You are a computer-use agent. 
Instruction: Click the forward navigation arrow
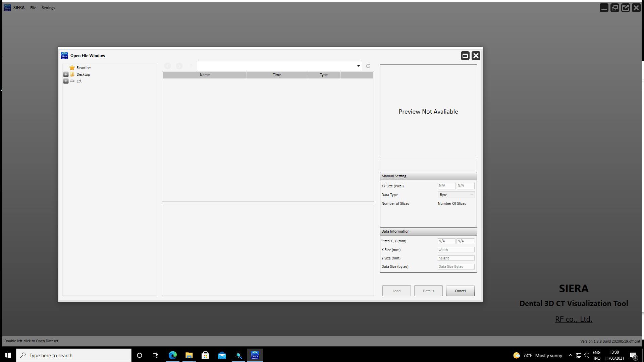click(x=179, y=66)
